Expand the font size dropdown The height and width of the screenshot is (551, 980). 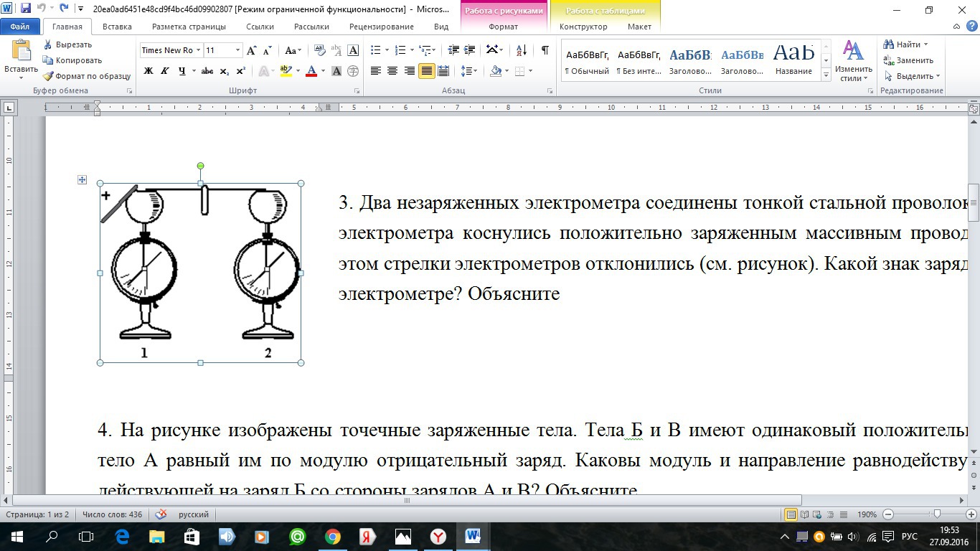coord(237,50)
